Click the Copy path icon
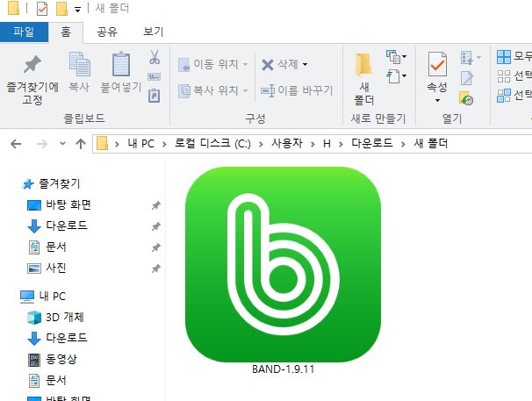Viewport: 532px width, 401px height. (155, 77)
